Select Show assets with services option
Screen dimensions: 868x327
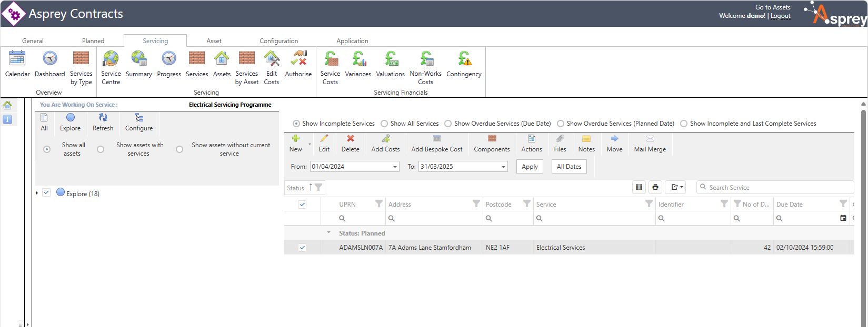coord(101,149)
